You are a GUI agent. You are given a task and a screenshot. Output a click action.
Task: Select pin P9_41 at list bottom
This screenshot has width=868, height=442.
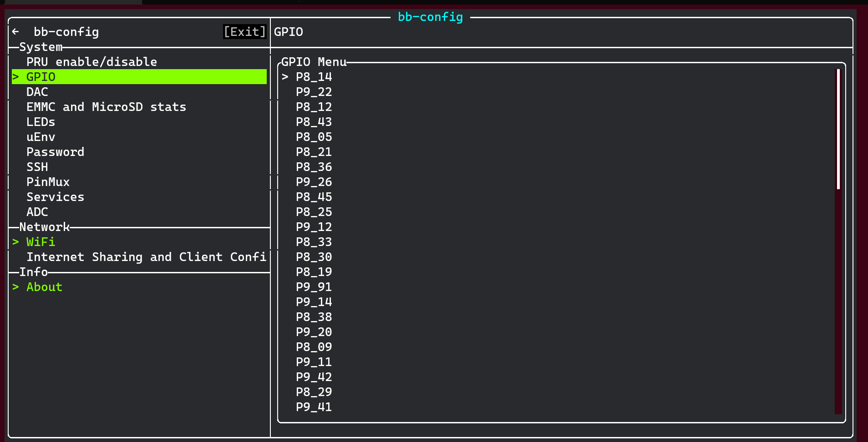point(314,407)
